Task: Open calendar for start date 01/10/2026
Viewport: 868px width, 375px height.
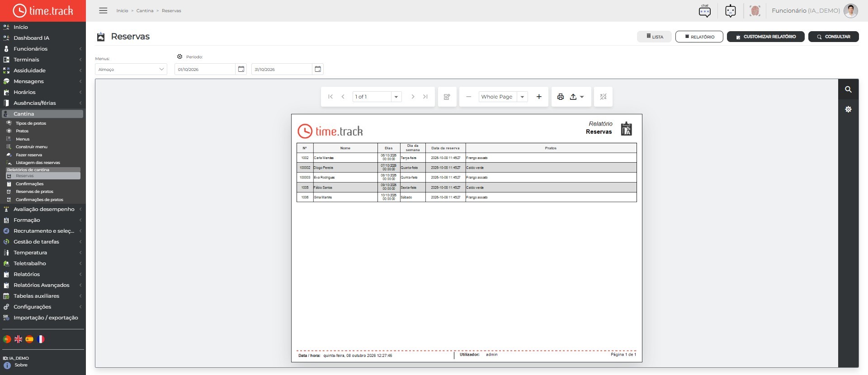Action: tap(241, 69)
